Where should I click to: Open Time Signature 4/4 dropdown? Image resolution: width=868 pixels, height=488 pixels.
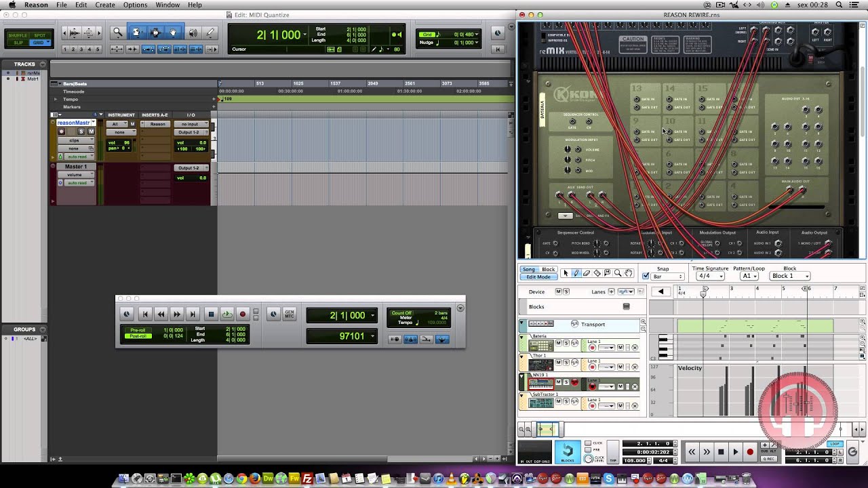coord(709,277)
